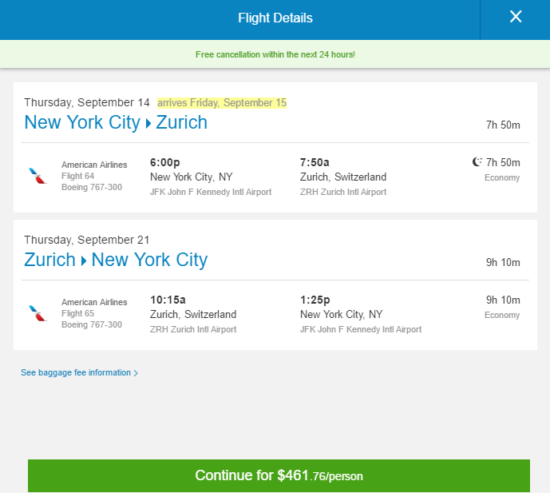Click the overnight moon icon beside 7h 50m

pos(477,162)
